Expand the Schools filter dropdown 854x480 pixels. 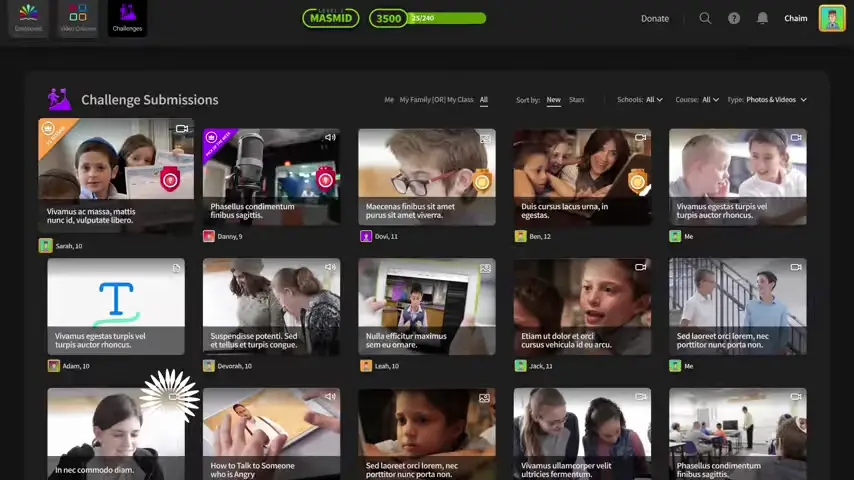640,100
